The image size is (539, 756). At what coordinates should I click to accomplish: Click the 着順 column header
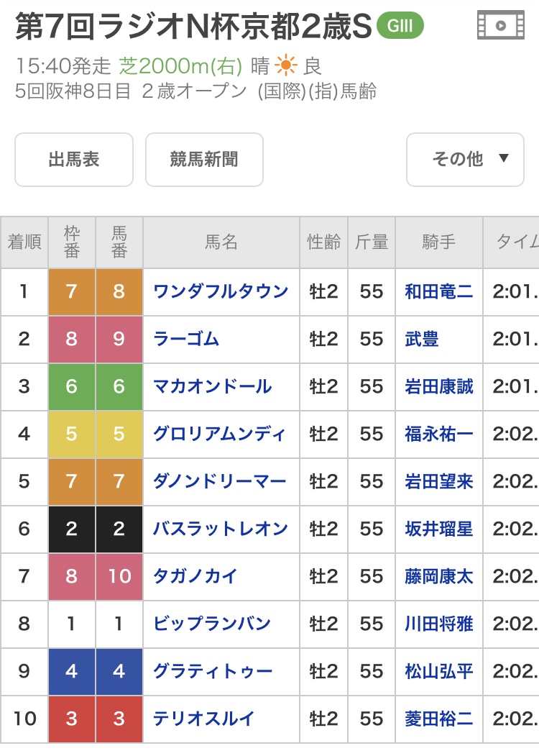[x=24, y=242]
